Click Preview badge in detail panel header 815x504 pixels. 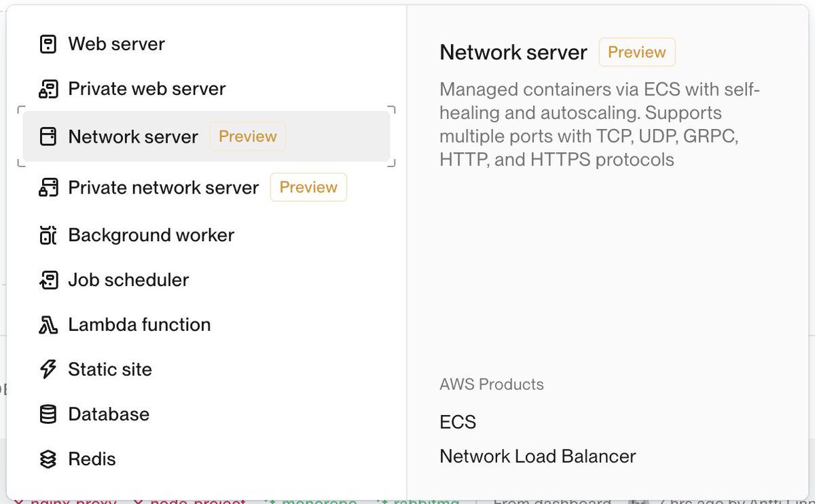(x=636, y=52)
